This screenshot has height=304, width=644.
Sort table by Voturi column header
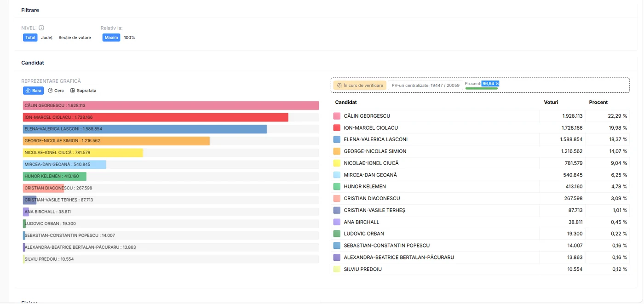[551, 102]
